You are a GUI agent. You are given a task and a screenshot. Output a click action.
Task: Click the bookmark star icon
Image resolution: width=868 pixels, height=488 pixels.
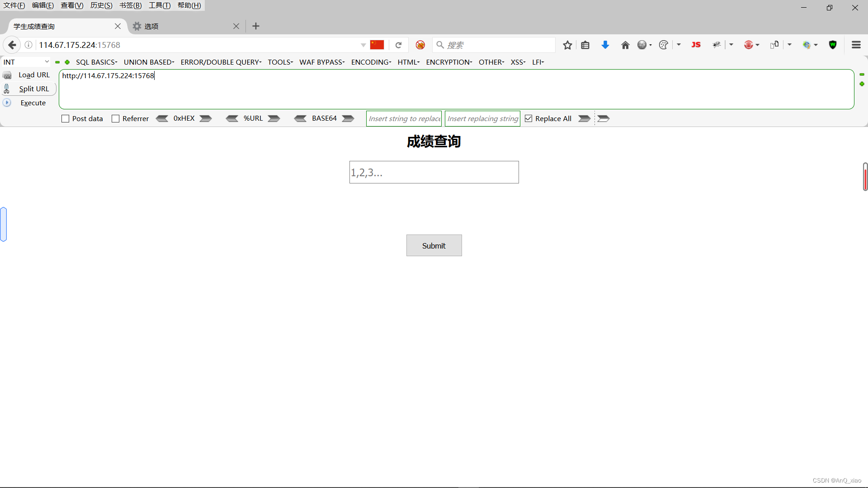[x=567, y=45]
